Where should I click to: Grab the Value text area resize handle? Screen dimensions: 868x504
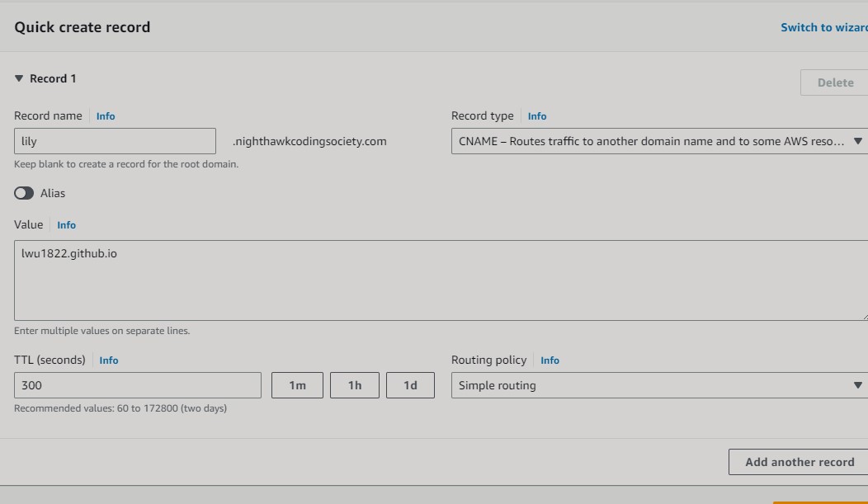coord(864,317)
